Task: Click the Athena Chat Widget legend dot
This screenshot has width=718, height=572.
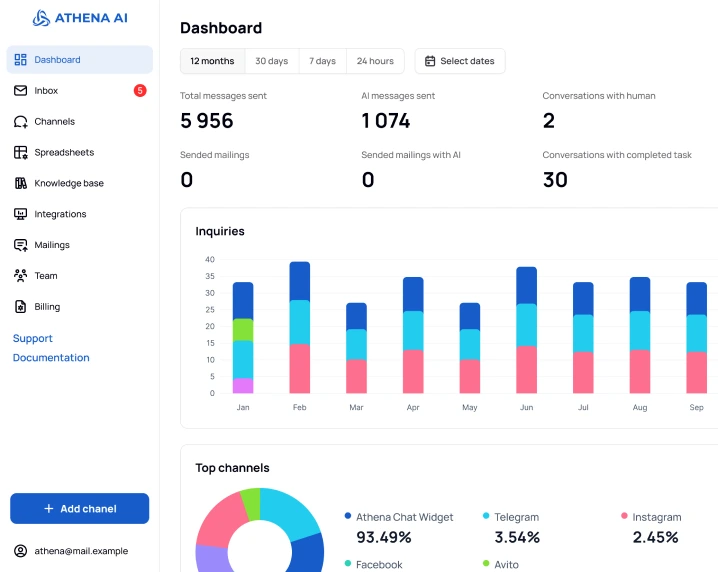Action: 348,516
